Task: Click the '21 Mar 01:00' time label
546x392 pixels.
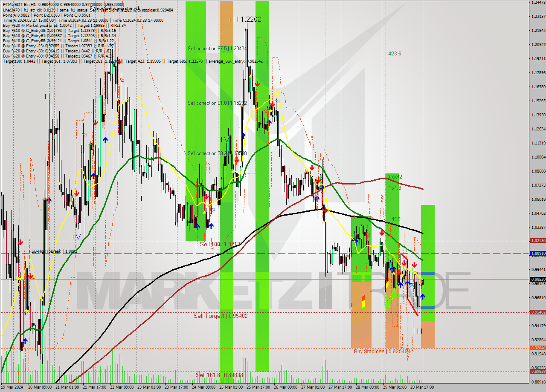Action: point(68,387)
